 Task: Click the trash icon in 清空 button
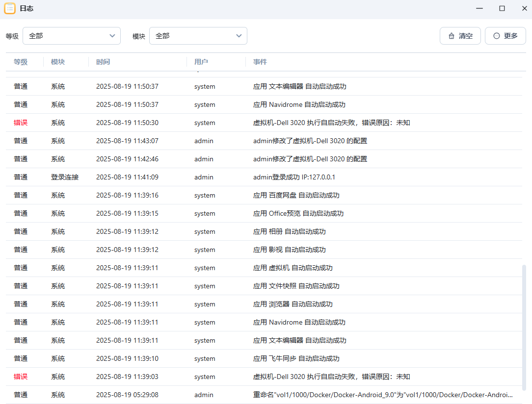tap(451, 36)
